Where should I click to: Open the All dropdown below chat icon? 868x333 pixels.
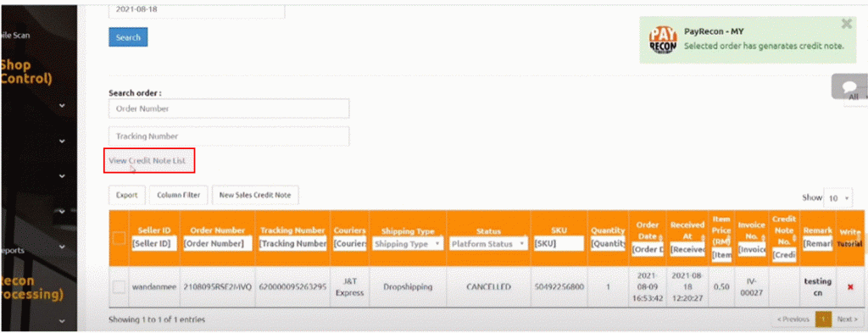857,97
